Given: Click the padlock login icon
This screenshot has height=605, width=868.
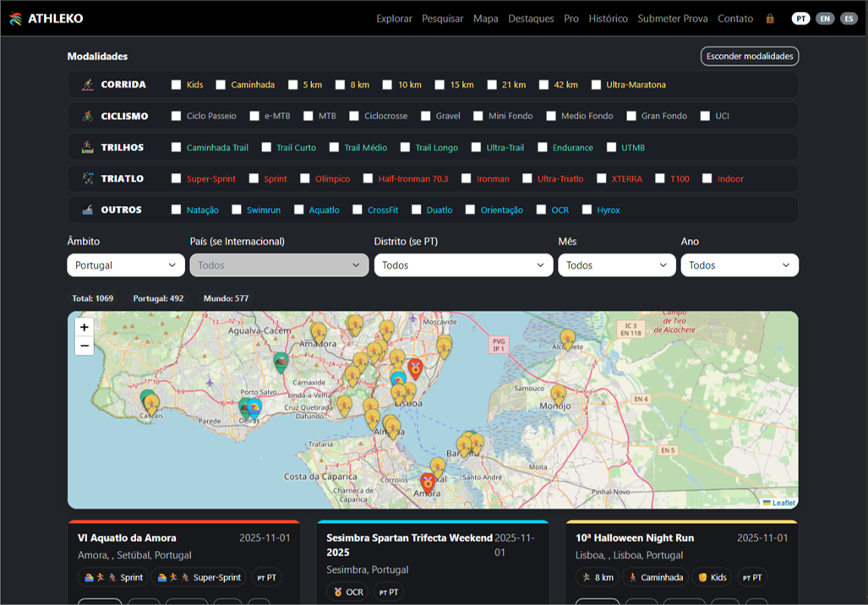Looking at the screenshot, I should [x=770, y=19].
